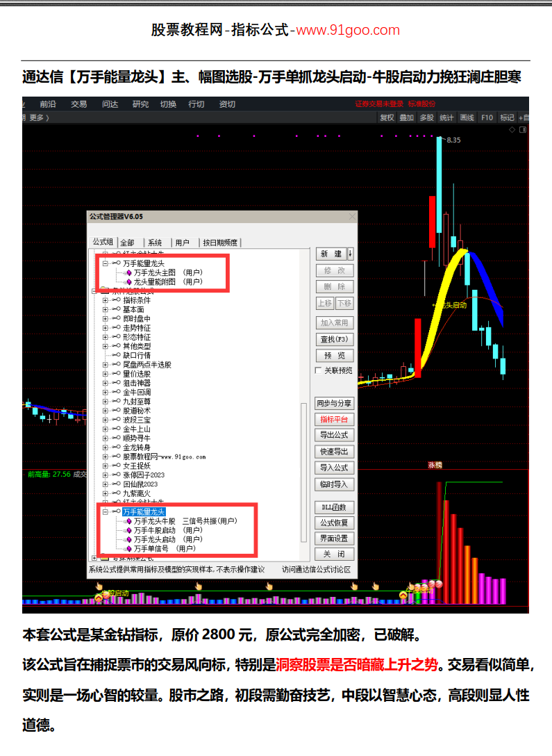Click 访问通达信公式讨论区 link
The height and width of the screenshot is (756, 552).
[x=317, y=569]
